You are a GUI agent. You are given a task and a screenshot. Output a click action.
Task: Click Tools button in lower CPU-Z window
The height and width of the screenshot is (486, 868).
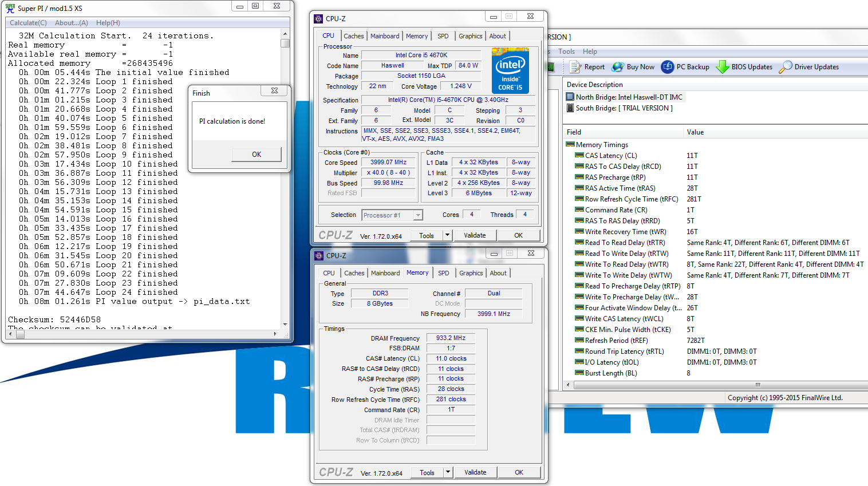point(427,472)
